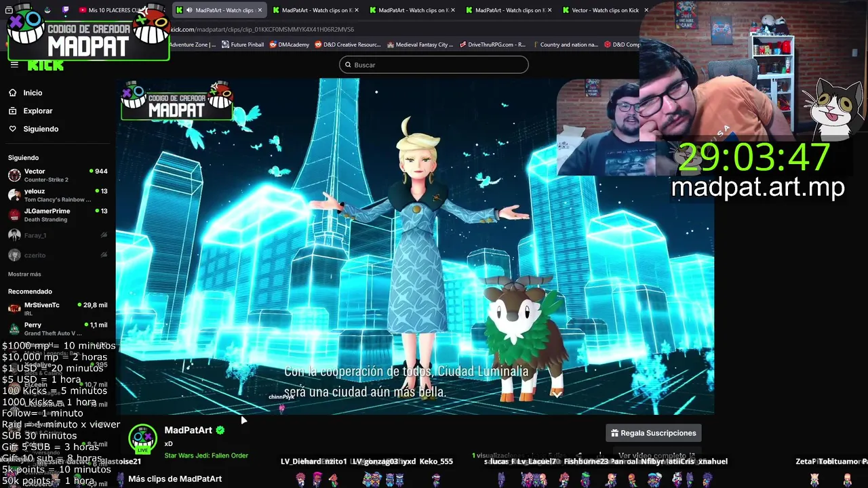Close the Vector - Watch clips tab
The height and width of the screenshot is (488, 868).
coord(646,10)
